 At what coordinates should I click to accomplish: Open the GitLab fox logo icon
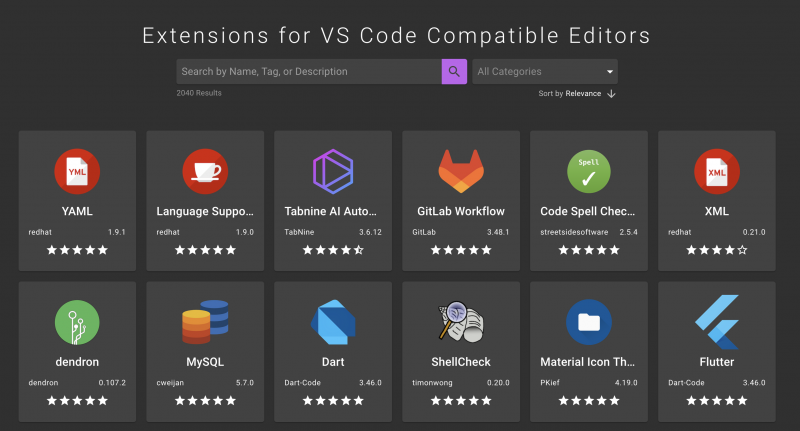461,171
